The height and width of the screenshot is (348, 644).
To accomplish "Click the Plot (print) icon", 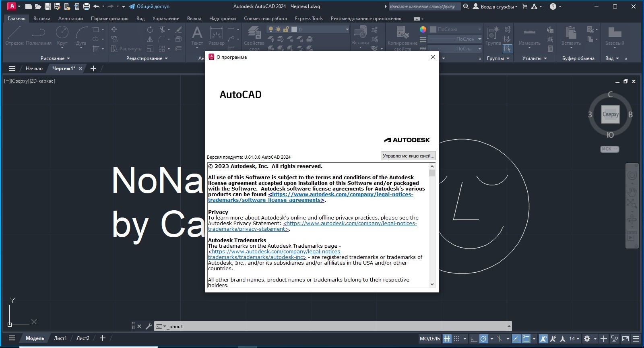I will (x=86, y=6).
